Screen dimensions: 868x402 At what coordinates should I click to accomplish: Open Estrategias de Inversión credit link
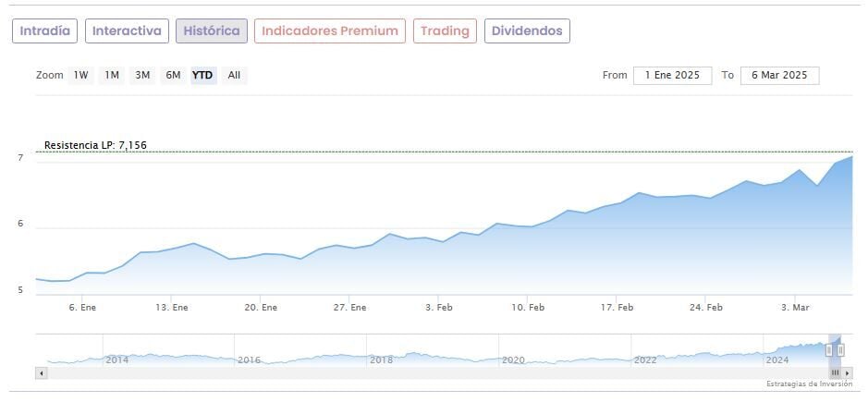click(809, 384)
